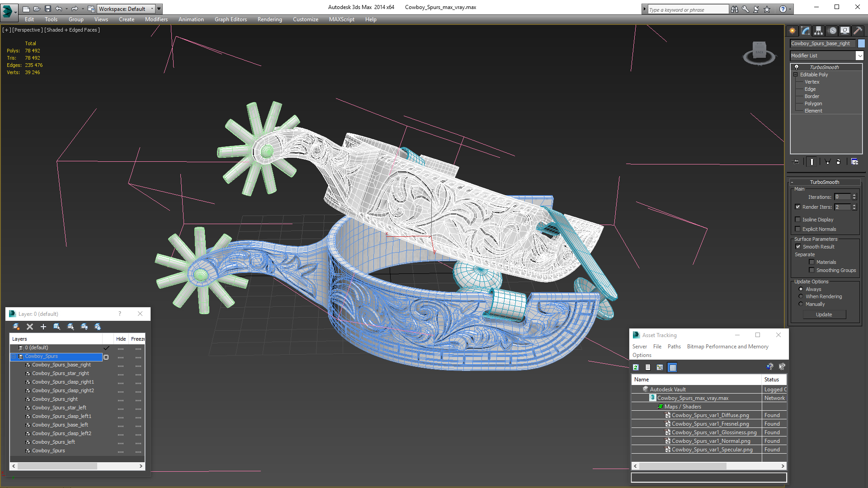Click the Pin Stack icon
Screen dimensions: 868x488
tap(796, 162)
